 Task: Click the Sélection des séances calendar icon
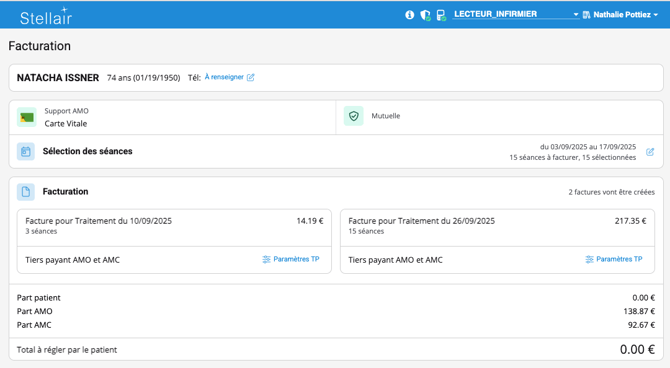pos(26,151)
